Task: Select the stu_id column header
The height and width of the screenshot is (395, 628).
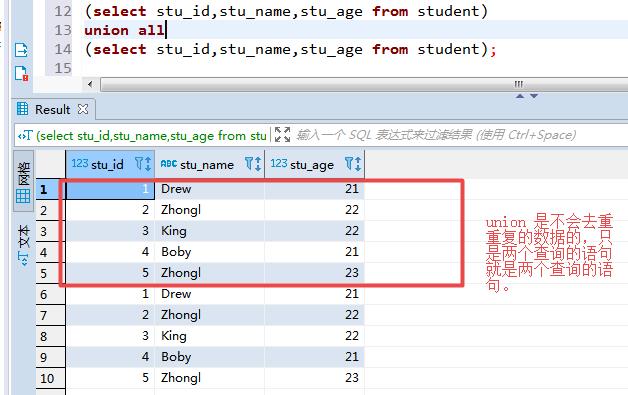Action: click(110, 164)
